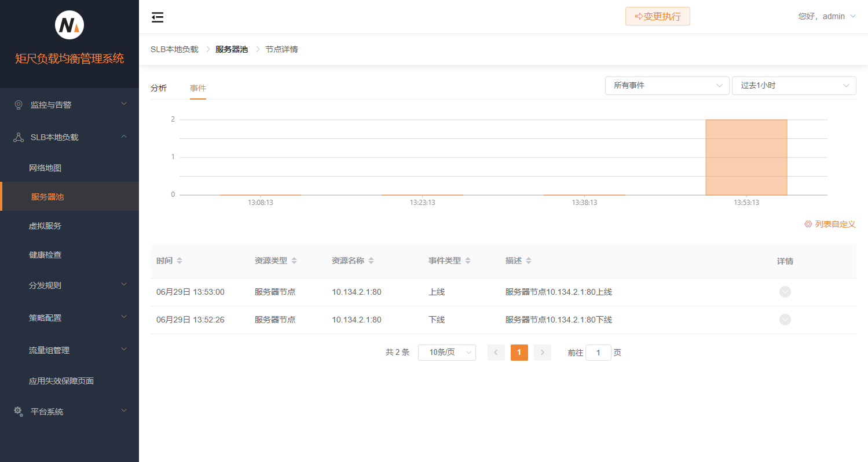This screenshot has width=868, height=462.
Task: Click 列表自定义 link
Action: [830, 224]
